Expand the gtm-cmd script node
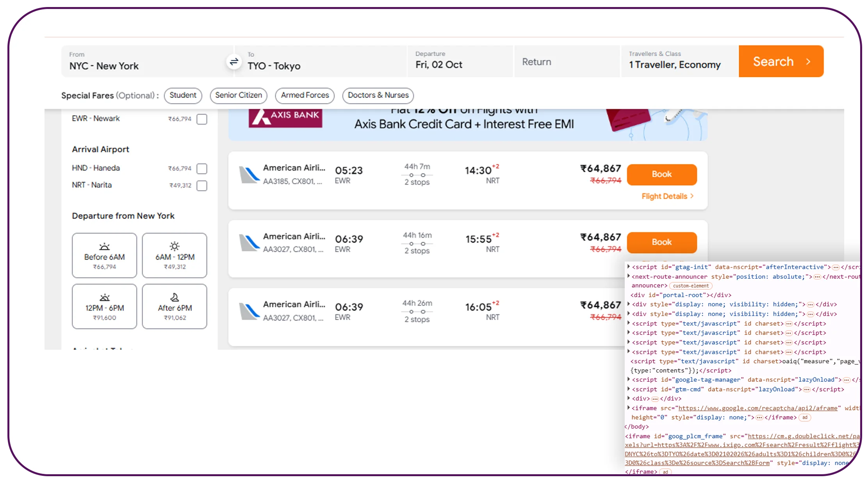Screen dimensions: 868x484 coord(628,389)
